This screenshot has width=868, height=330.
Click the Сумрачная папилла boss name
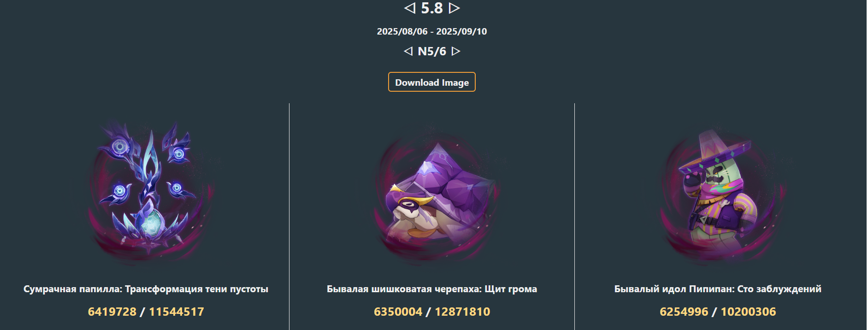tap(72, 289)
